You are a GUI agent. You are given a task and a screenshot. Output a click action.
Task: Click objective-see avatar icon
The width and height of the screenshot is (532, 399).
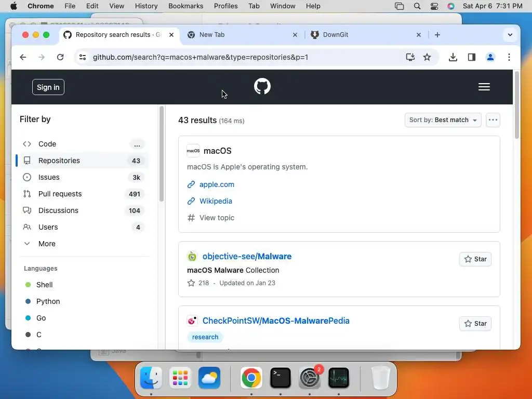coord(192,257)
